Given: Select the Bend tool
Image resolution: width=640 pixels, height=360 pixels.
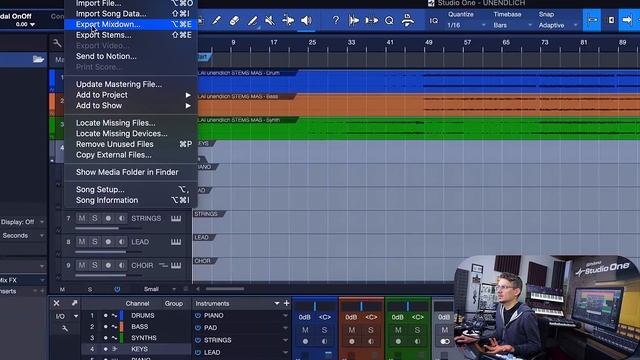Looking at the screenshot, I should point(288,20).
